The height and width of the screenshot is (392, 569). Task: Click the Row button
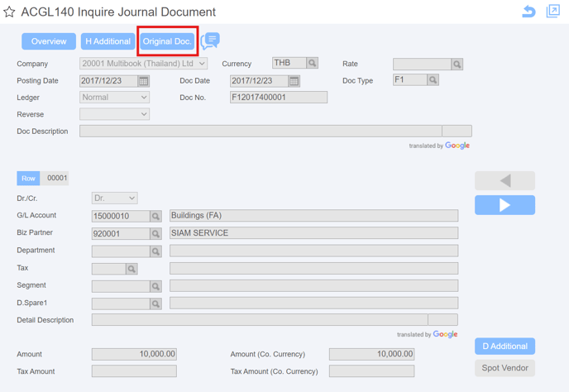point(28,178)
